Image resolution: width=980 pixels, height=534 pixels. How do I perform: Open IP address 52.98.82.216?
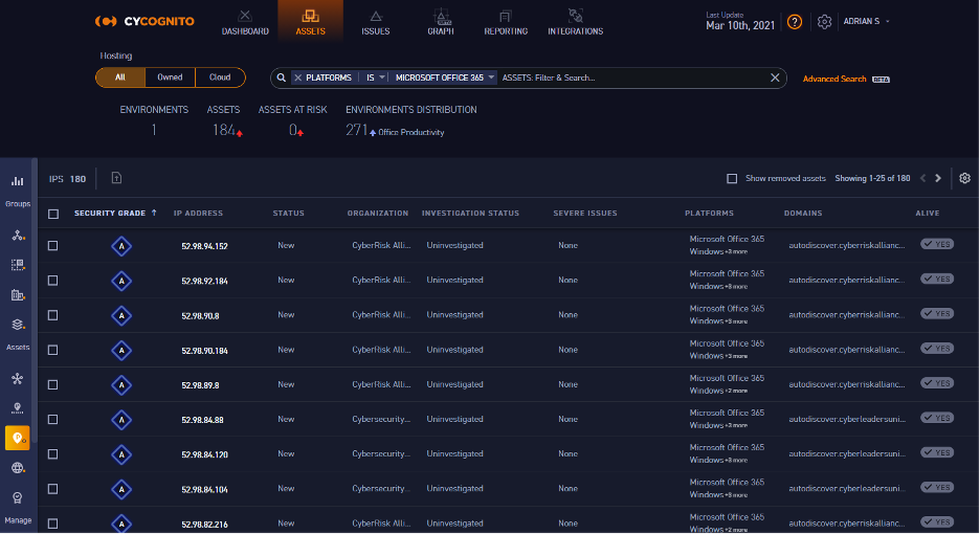click(204, 524)
